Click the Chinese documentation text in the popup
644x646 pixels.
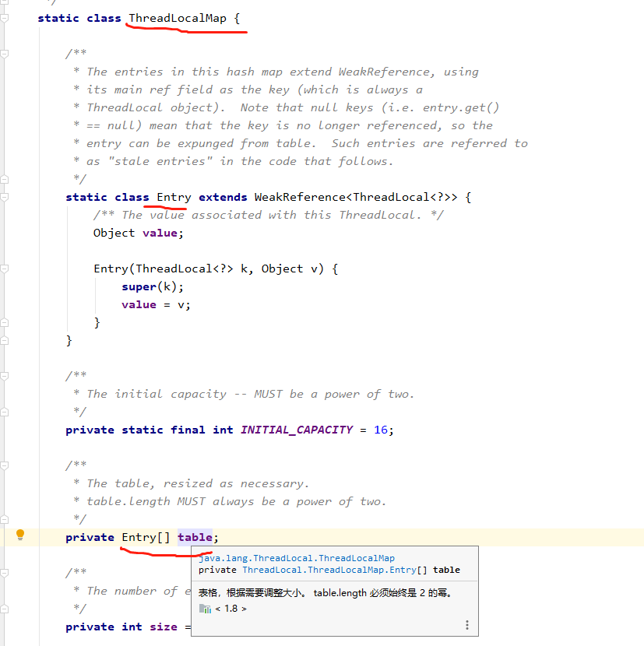click(326, 593)
